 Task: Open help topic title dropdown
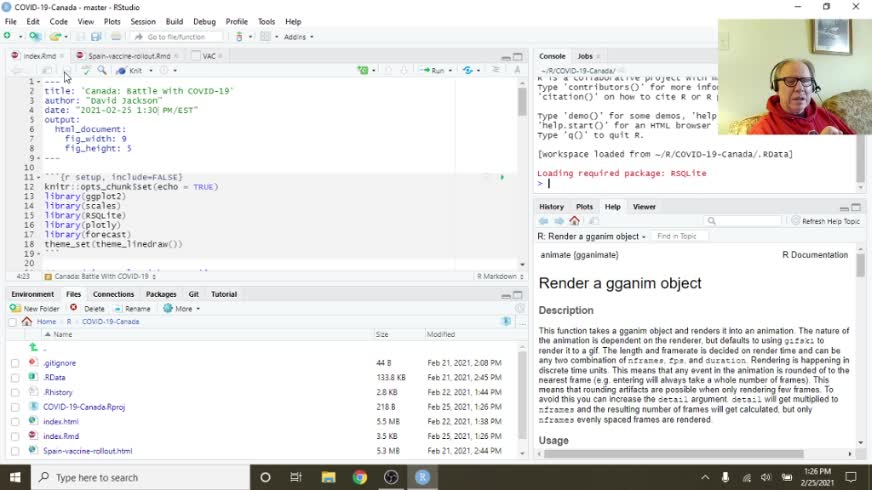click(x=591, y=236)
